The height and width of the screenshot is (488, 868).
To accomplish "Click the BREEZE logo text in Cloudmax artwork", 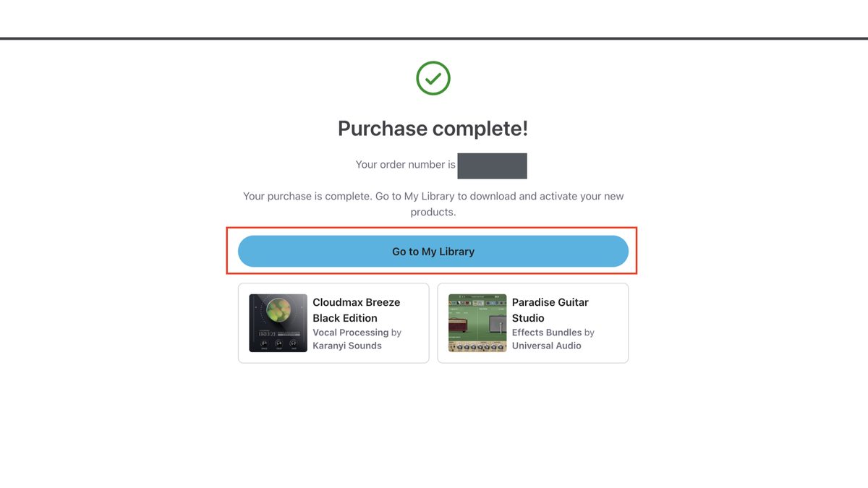I will point(268,333).
